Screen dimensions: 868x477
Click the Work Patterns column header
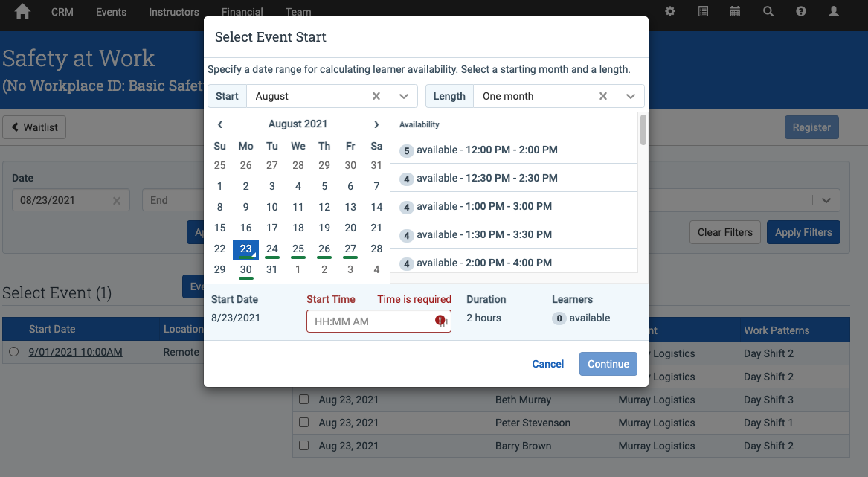coord(776,330)
